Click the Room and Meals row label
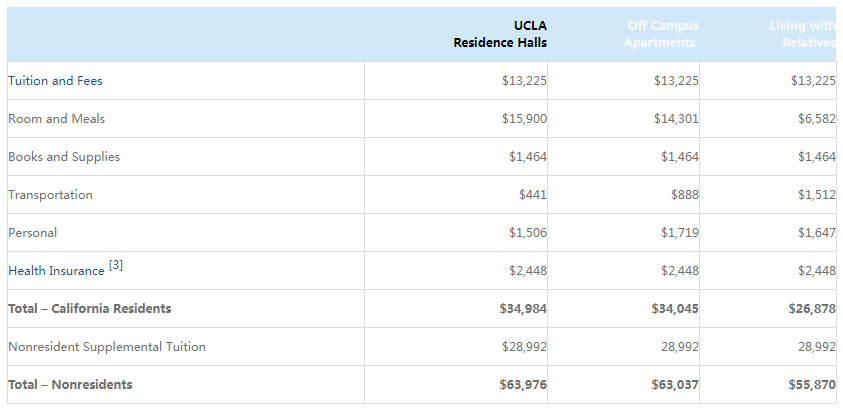This screenshot has width=843, height=410. pos(56,119)
